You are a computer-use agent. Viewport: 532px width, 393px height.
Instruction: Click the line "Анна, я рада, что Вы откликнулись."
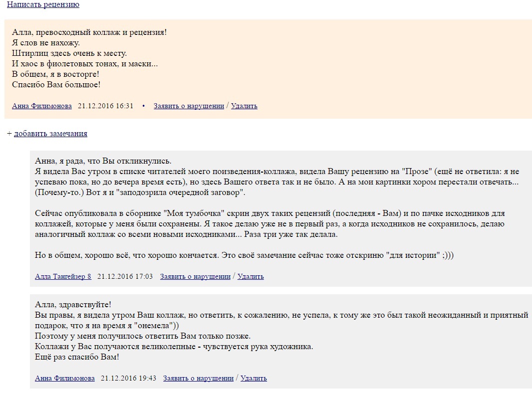(x=103, y=161)
